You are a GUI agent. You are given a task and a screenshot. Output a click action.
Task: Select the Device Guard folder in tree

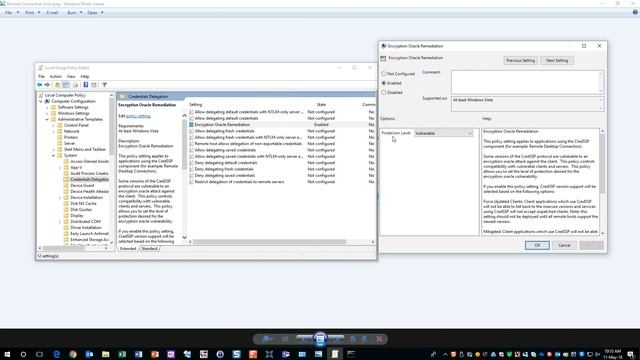(82, 186)
